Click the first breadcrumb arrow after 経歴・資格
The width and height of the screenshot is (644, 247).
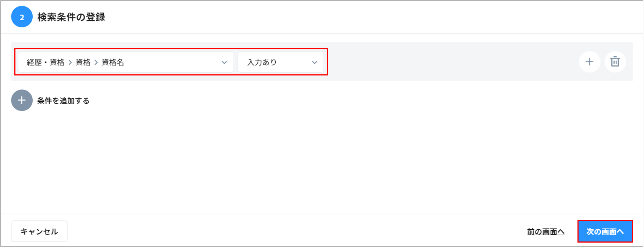(x=70, y=63)
